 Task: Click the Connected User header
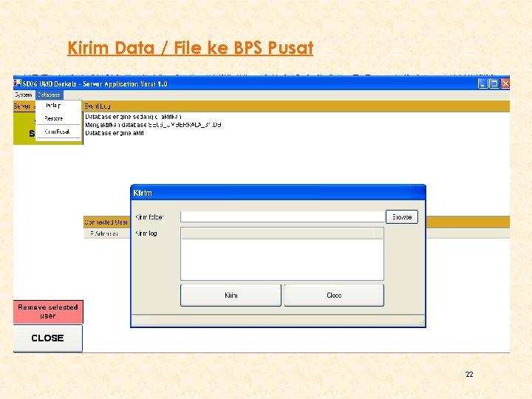106,222
